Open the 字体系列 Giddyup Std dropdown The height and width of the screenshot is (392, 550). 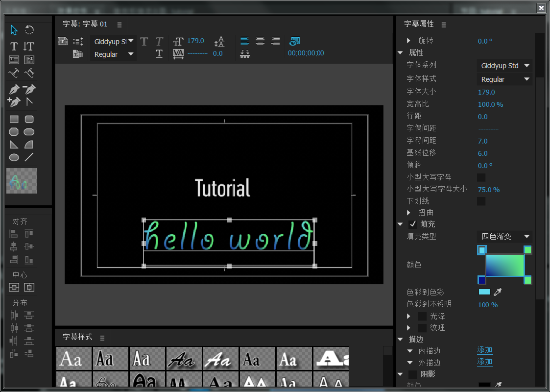(504, 66)
